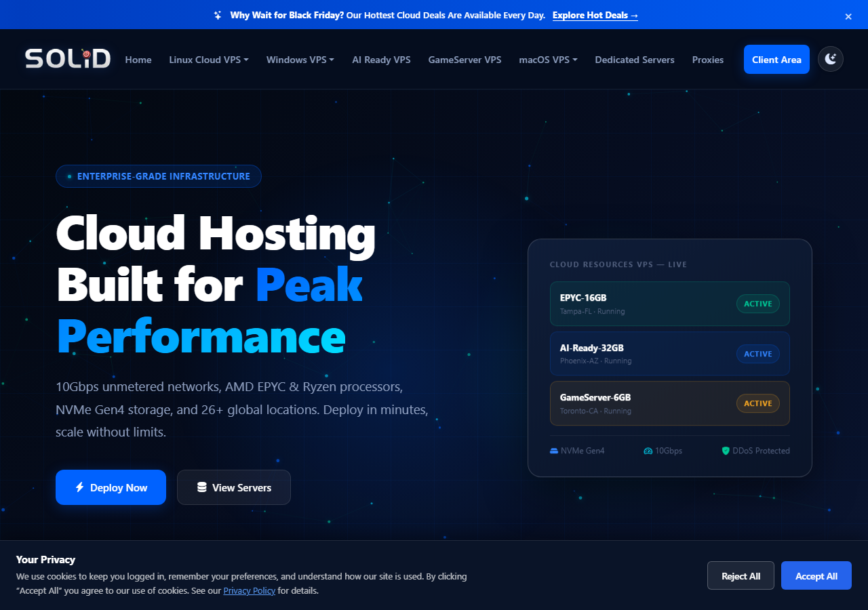
Task: Click the ACTIVE badge for AI-Ready-32GB
Action: 758,354
